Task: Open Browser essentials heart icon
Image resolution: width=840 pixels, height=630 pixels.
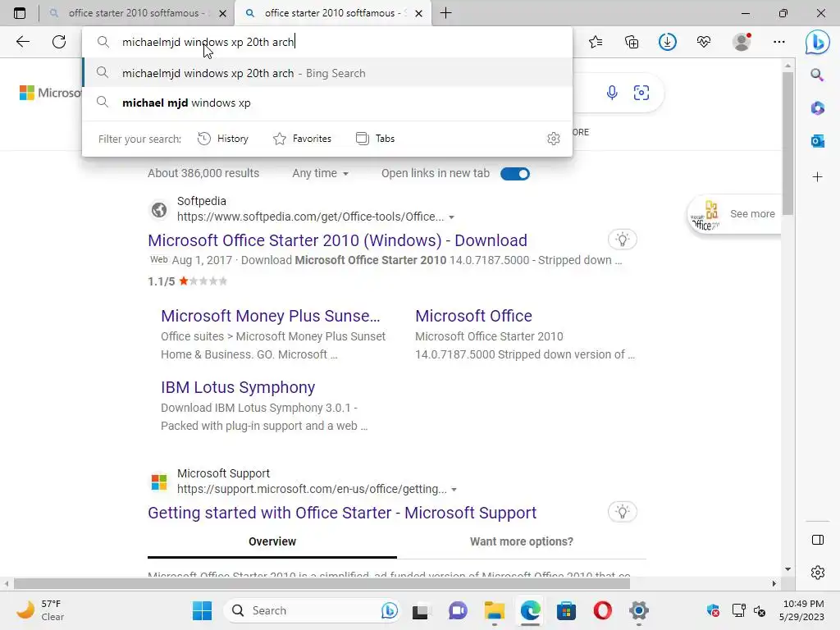Action: tap(704, 42)
